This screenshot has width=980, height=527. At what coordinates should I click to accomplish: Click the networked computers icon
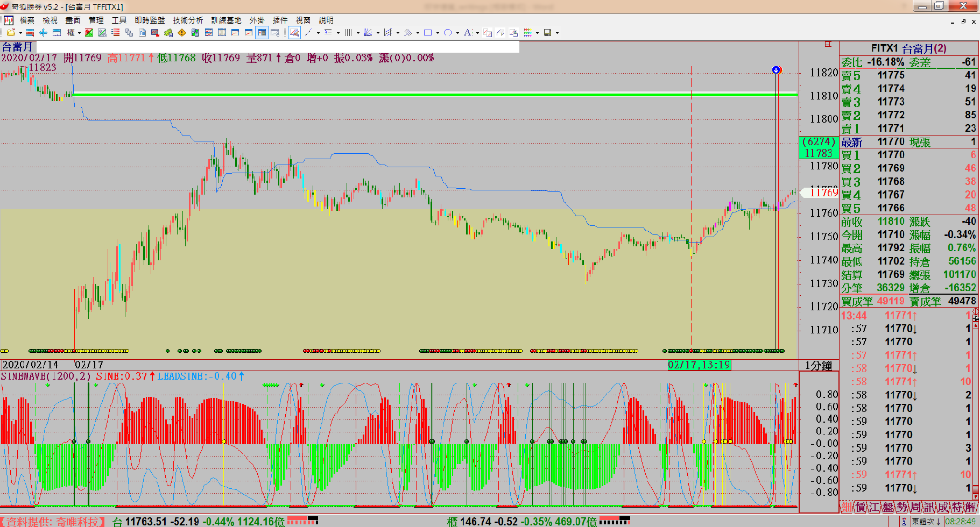[x=195, y=33]
